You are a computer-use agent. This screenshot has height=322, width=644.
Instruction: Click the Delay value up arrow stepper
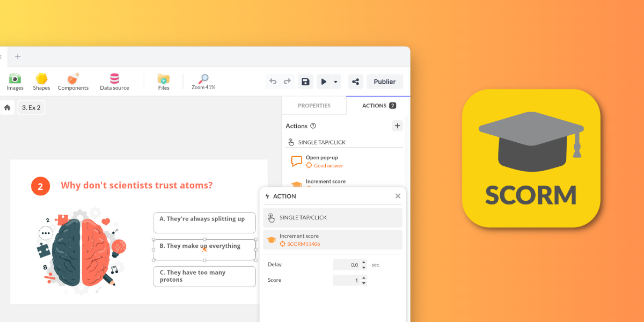(x=364, y=262)
